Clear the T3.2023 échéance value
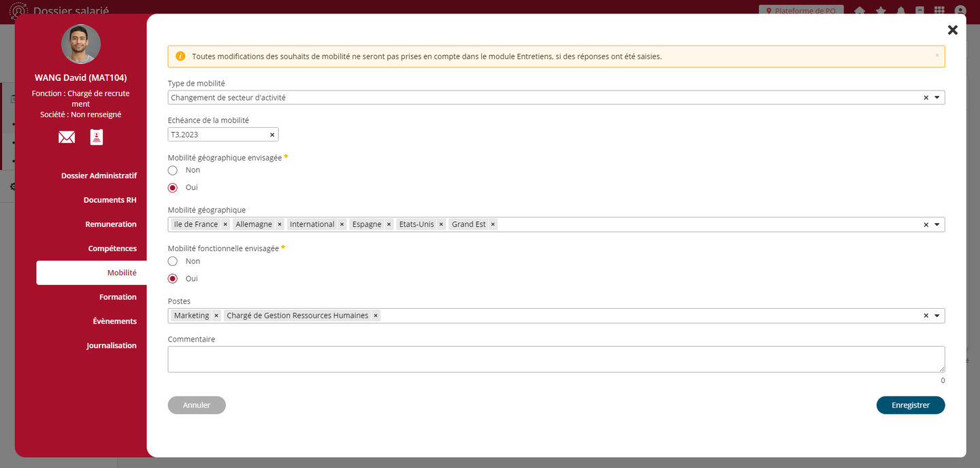The image size is (980, 468). [272, 135]
